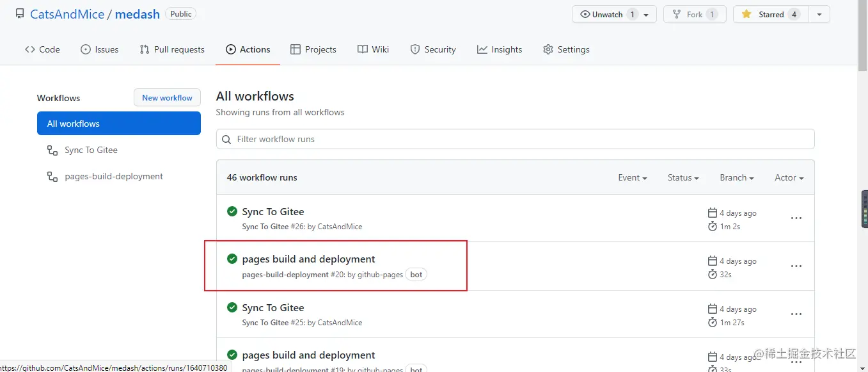Open the Sync To Gitee #26 run title
Image resolution: width=868 pixels, height=372 pixels.
(273, 211)
